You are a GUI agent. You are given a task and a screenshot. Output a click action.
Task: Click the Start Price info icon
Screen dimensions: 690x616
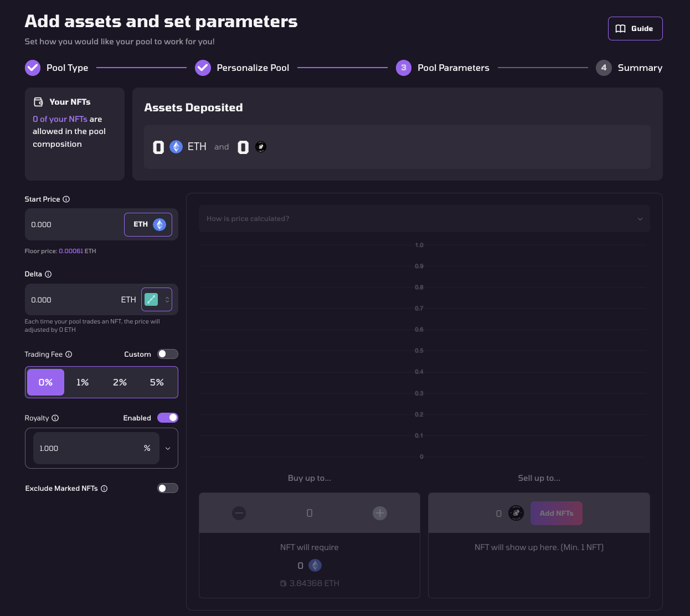[66, 199]
